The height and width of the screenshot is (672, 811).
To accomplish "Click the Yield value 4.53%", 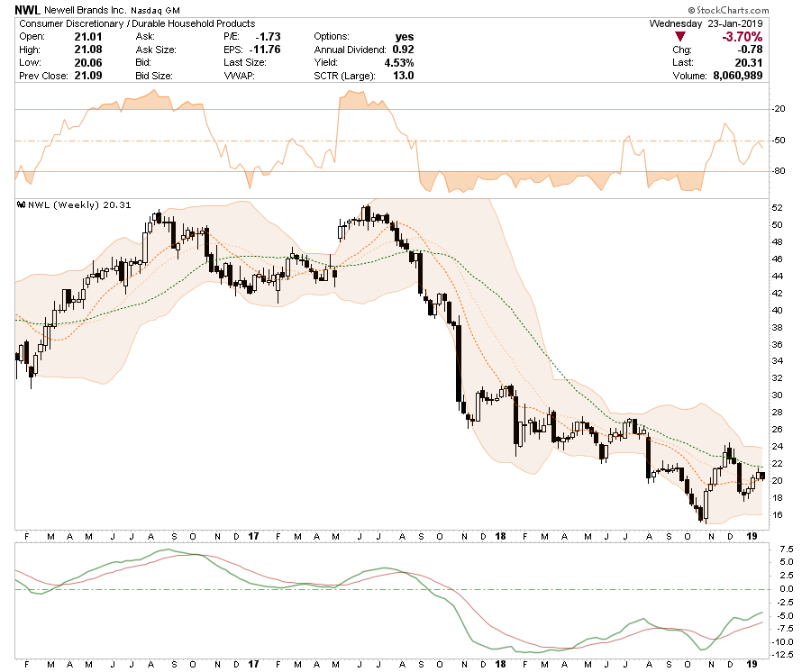I will pos(399,62).
